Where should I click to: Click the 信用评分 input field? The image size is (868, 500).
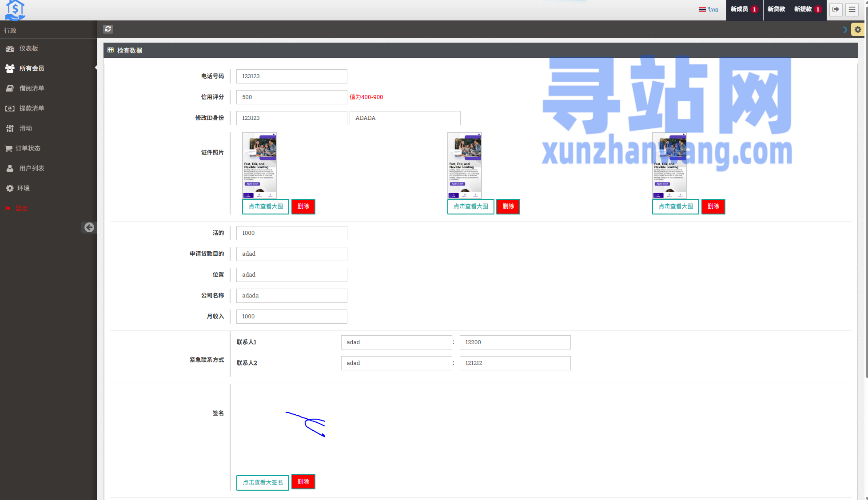pyautogui.click(x=291, y=97)
